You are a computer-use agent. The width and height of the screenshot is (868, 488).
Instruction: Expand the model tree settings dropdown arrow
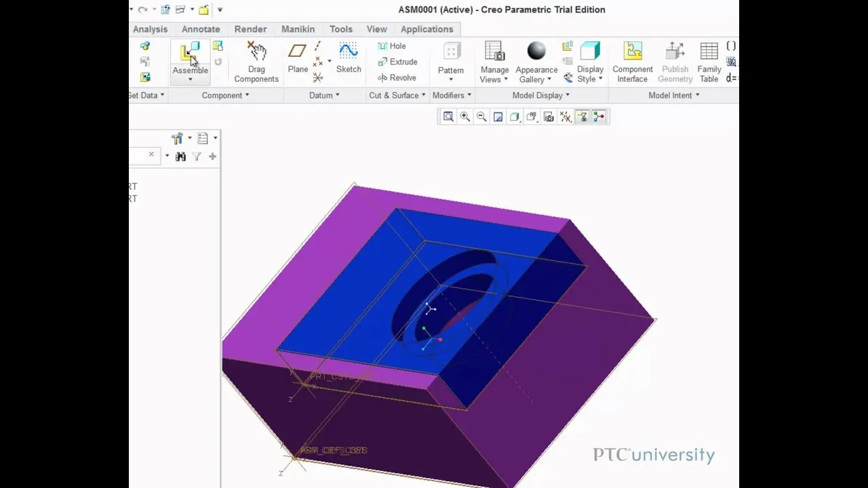[x=190, y=138]
